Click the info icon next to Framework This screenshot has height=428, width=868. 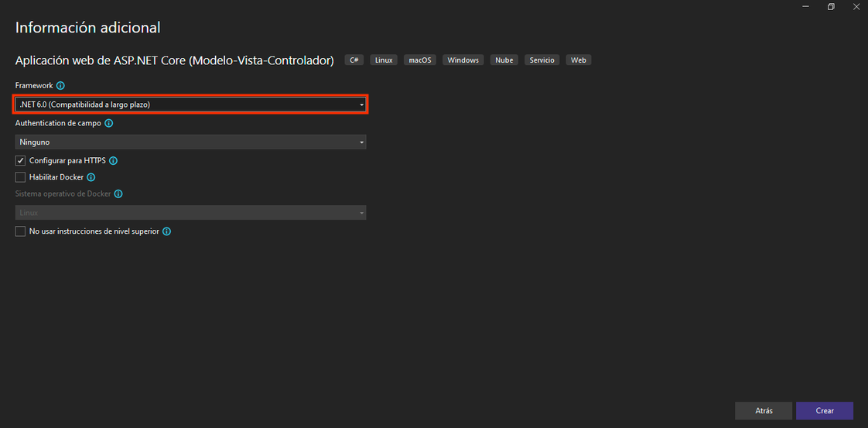(60, 86)
